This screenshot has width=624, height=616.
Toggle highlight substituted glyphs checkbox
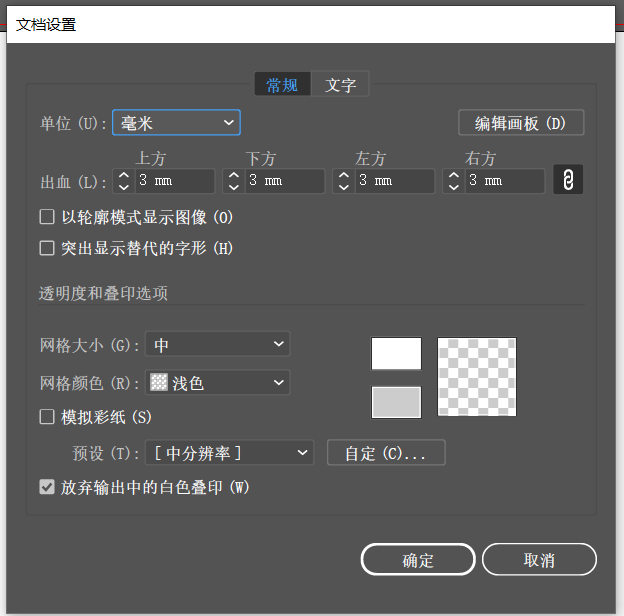point(47,248)
